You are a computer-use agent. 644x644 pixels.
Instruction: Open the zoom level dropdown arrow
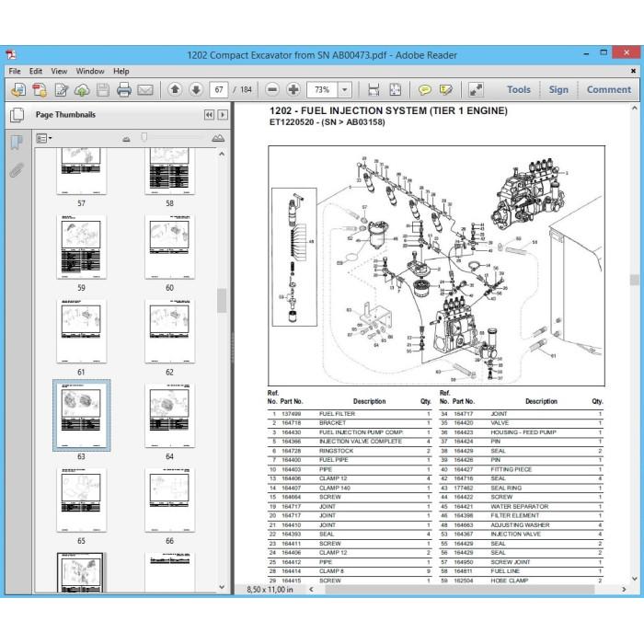tap(345, 89)
